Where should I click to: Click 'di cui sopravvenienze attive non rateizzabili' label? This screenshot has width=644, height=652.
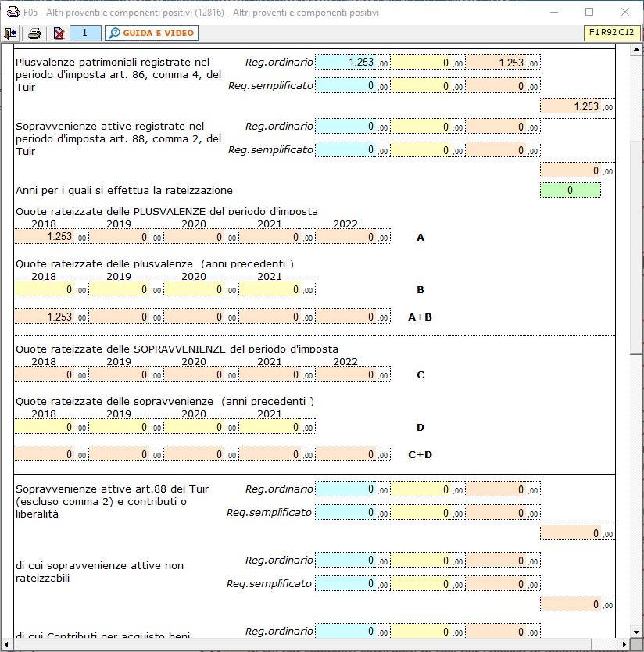[x=99, y=571]
